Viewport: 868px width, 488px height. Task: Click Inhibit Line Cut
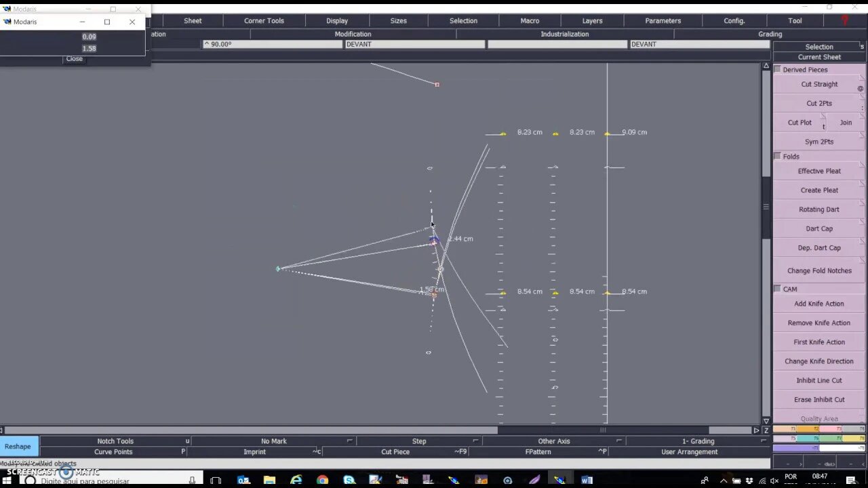click(x=819, y=380)
